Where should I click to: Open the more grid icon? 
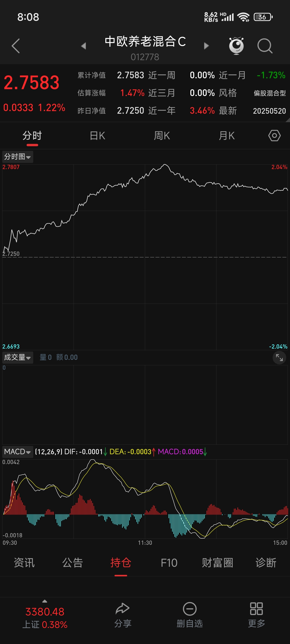257,609
